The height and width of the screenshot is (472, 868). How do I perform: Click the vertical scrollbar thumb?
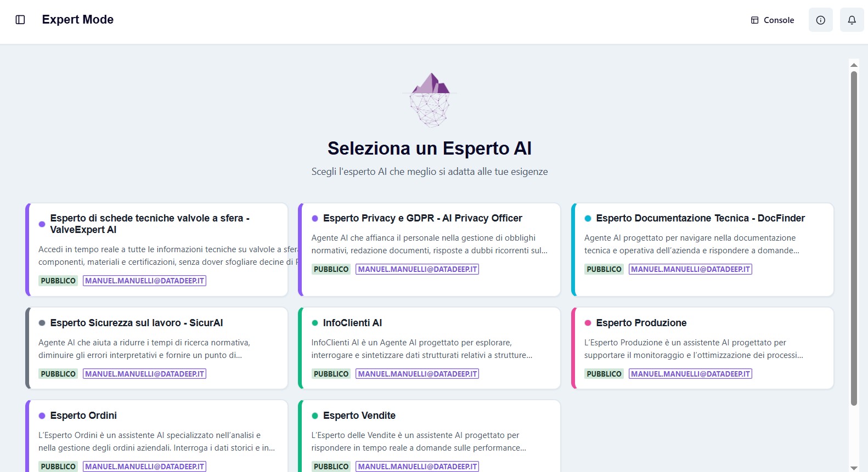(854, 238)
